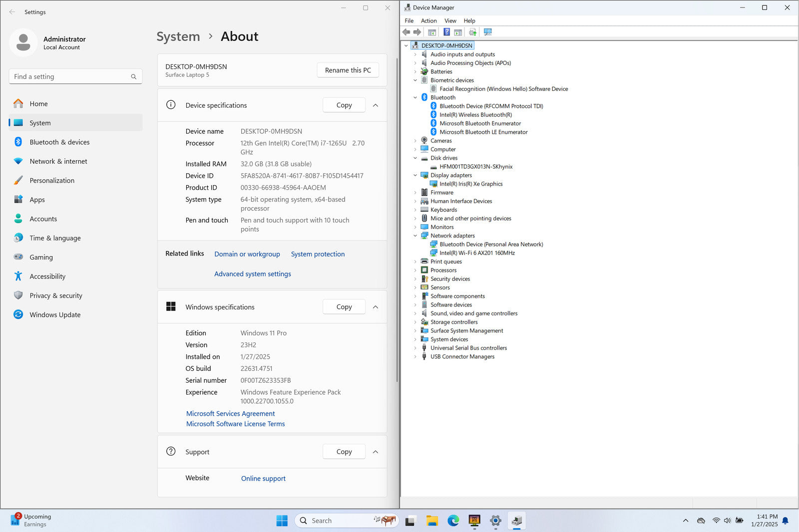Open Apps settings page
Image resolution: width=799 pixels, height=532 pixels.
[x=75, y=200]
